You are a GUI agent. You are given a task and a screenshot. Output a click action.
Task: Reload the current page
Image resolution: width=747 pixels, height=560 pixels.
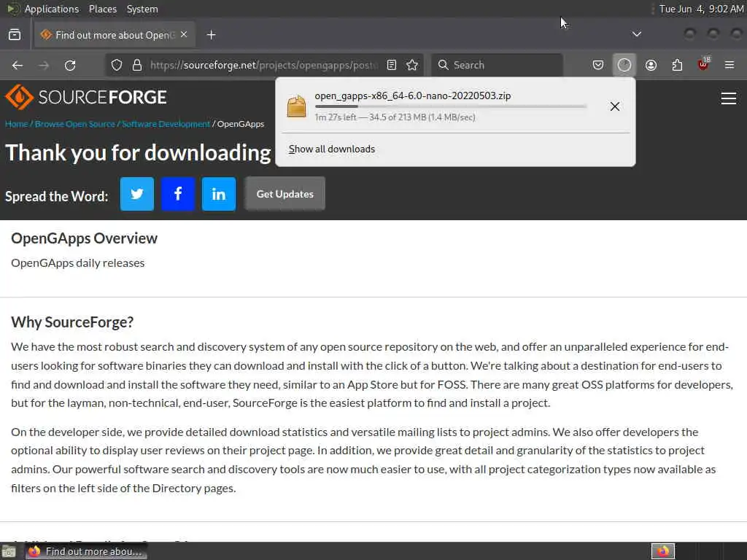(x=70, y=65)
